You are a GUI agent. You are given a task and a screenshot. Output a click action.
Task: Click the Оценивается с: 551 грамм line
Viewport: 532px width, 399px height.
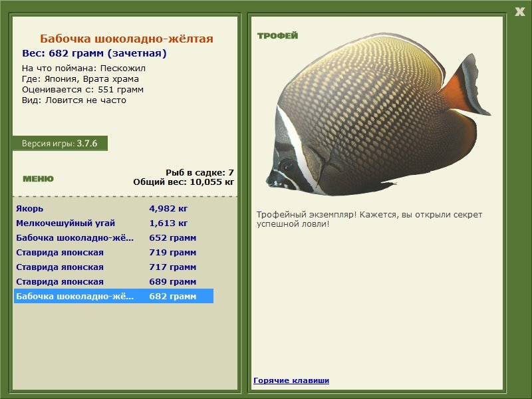click(82, 90)
